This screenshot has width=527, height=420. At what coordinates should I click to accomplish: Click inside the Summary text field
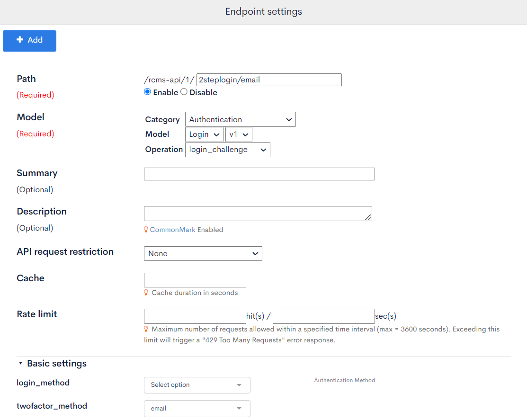259,174
